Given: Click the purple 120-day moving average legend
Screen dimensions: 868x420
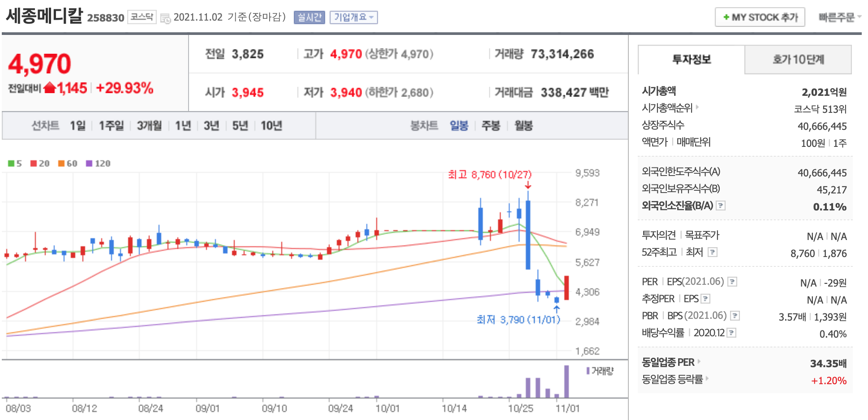Looking at the screenshot, I should [98, 163].
